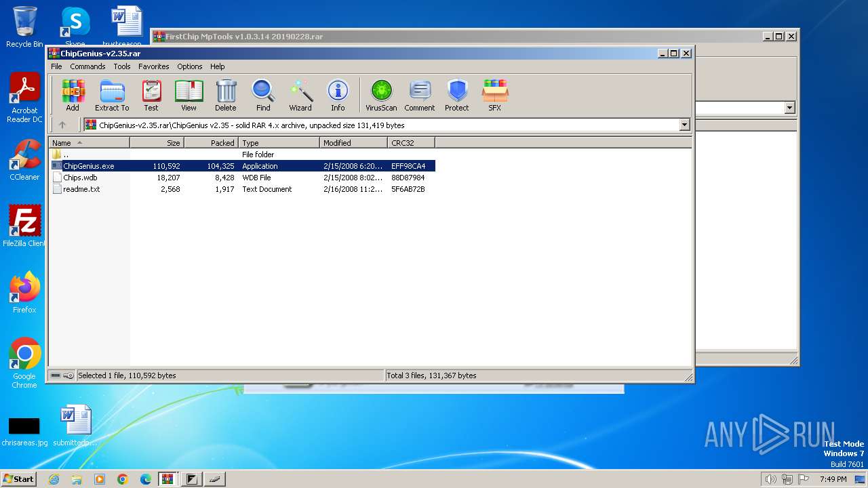Expand the archive path dropdown

pyautogui.click(x=684, y=125)
